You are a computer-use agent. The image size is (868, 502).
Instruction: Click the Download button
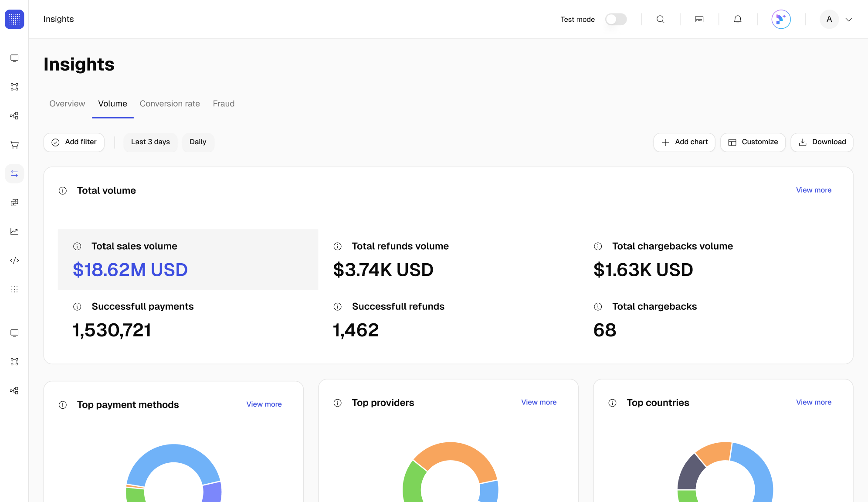(822, 142)
